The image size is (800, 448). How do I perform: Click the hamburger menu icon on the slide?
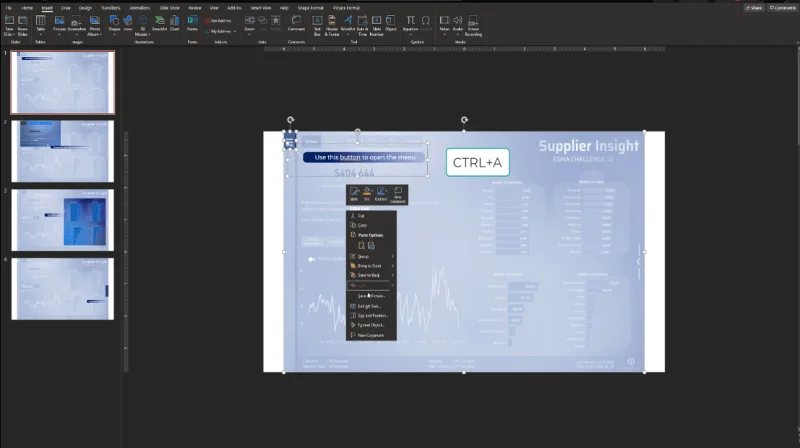click(290, 143)
